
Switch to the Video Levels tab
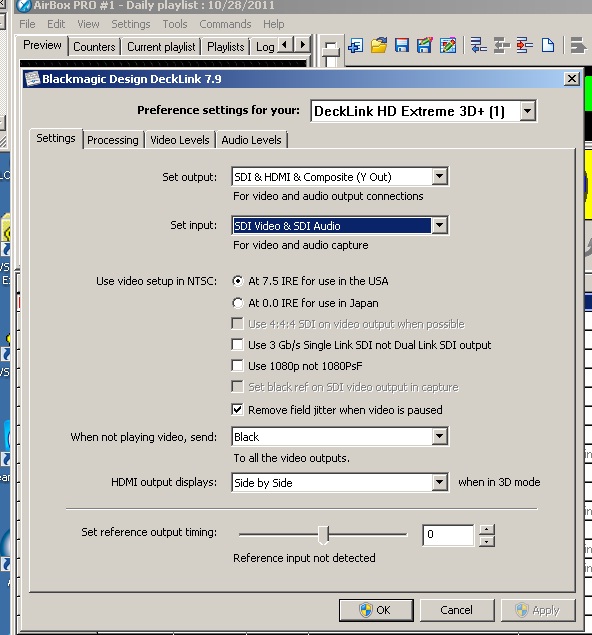click(180, 140)
